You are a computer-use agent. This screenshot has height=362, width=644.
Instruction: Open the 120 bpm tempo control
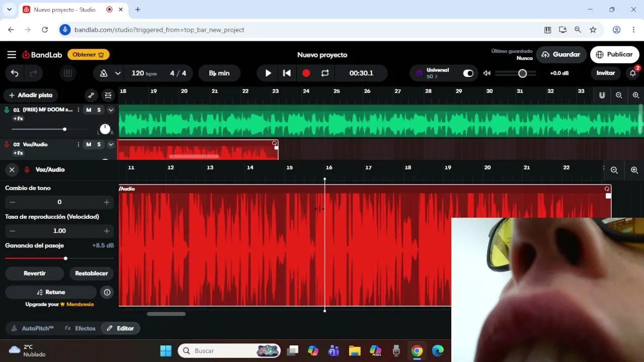(x=144, y=73)
